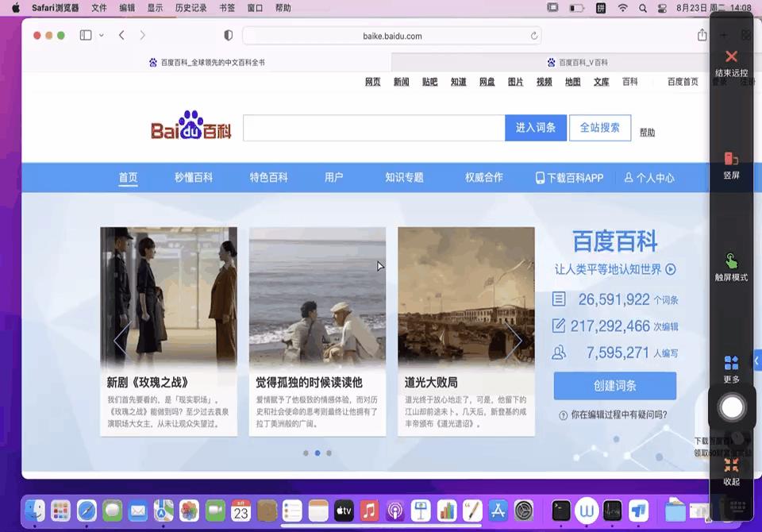Click the 进入词条 search button
Viewport: 762px width, 532px height.
[x=535, y=127]
